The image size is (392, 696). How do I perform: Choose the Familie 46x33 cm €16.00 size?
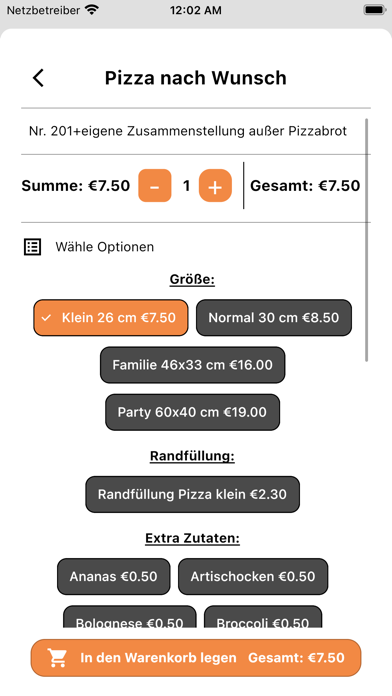point(192,365)
